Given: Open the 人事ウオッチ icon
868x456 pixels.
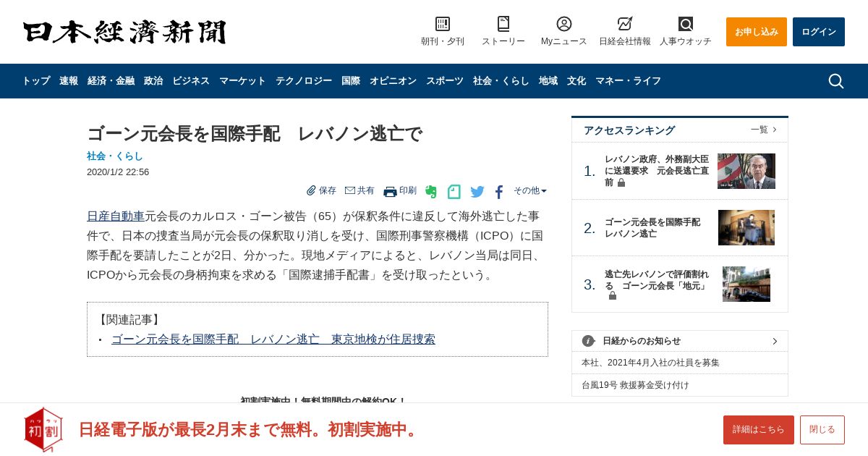Looking at the screenshot, I should pyautogui.click(x=686, y=24).
